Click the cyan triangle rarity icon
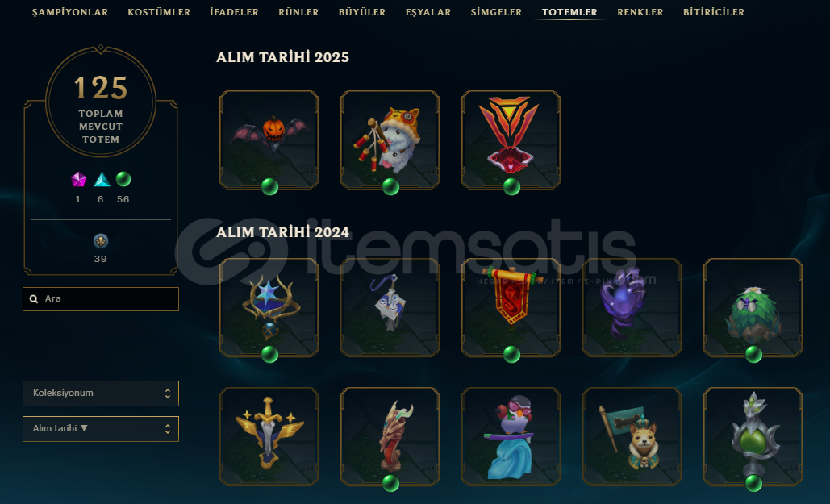The width and height of the screenshot is (830, 504). [x=102, y=180]
